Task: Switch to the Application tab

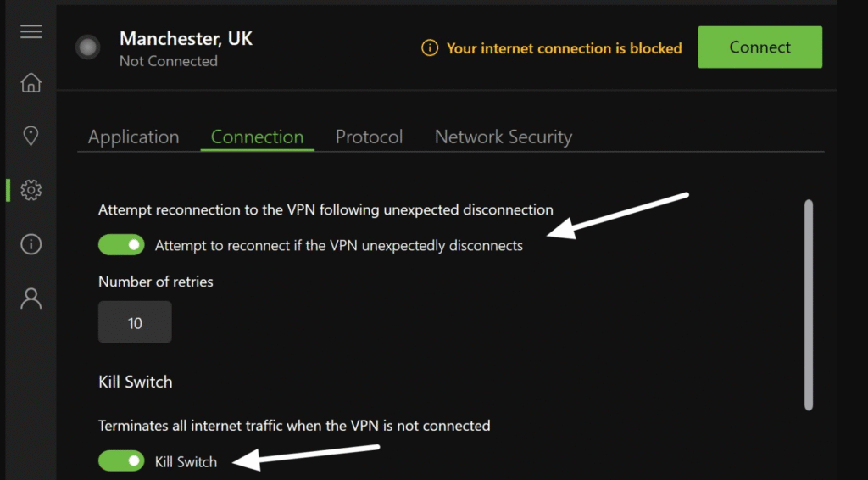Action: click(x=133, y=137)
